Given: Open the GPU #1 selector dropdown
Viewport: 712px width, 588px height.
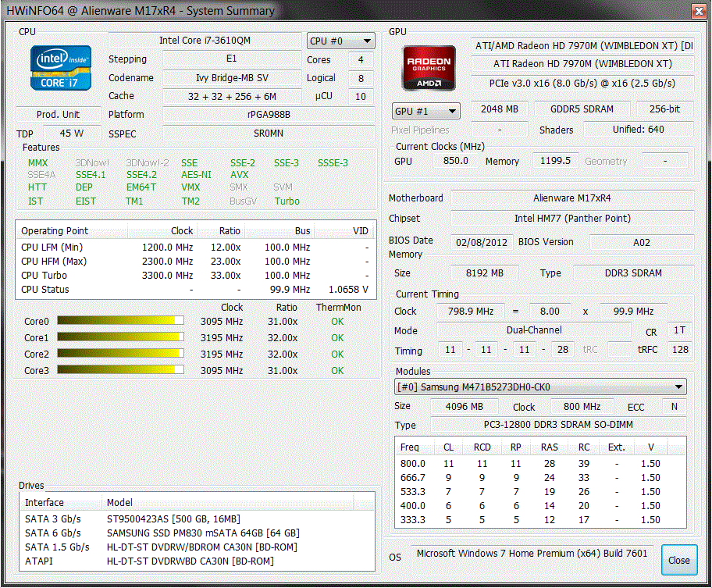Looking at the screenshot, I should (x=426, y=111).
